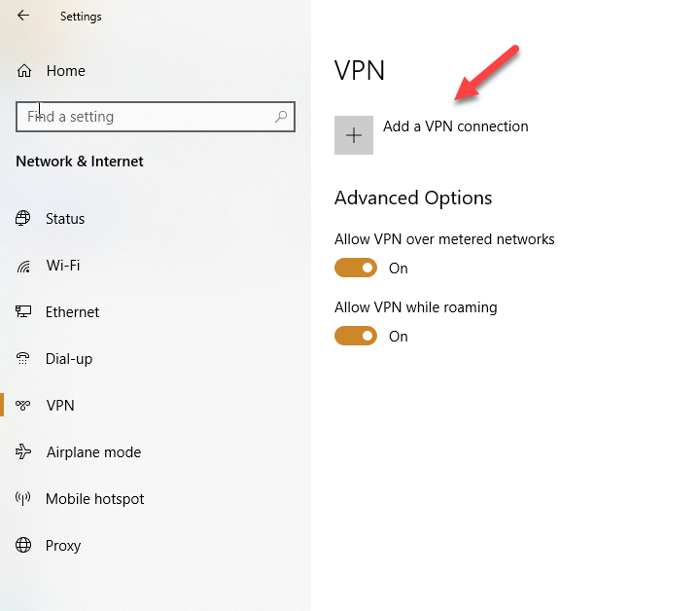This screenshot has height=611, width=700.
Task: Click the Home house icon
Action: pyautogui.click(x=24, y=71)
